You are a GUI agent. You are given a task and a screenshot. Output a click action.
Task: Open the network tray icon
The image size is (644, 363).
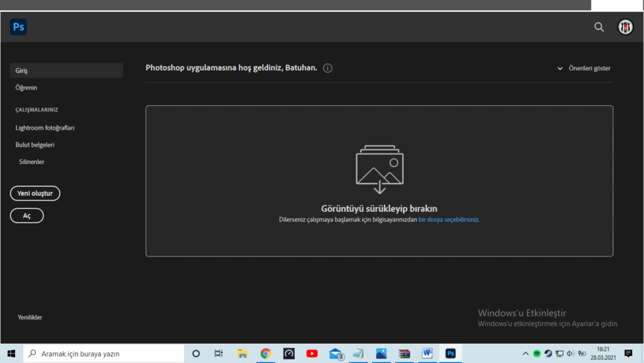(x=560, y=354)
